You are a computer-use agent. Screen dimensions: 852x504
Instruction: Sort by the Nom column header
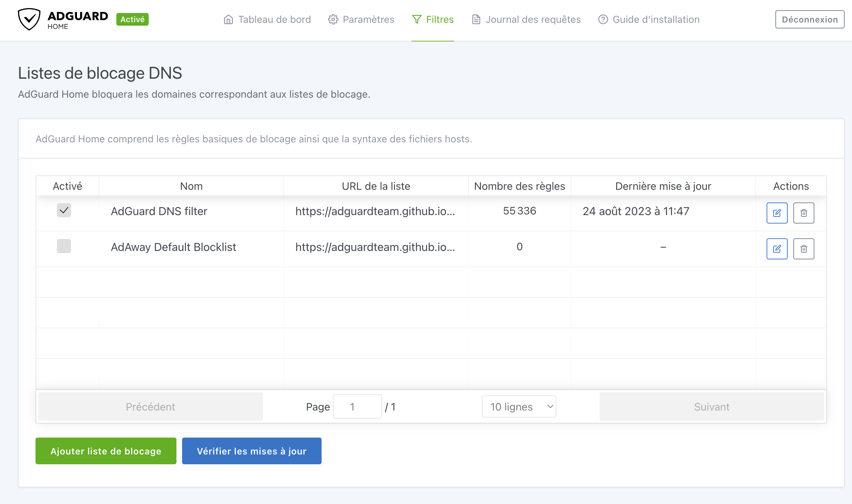[x=191, y=186]
